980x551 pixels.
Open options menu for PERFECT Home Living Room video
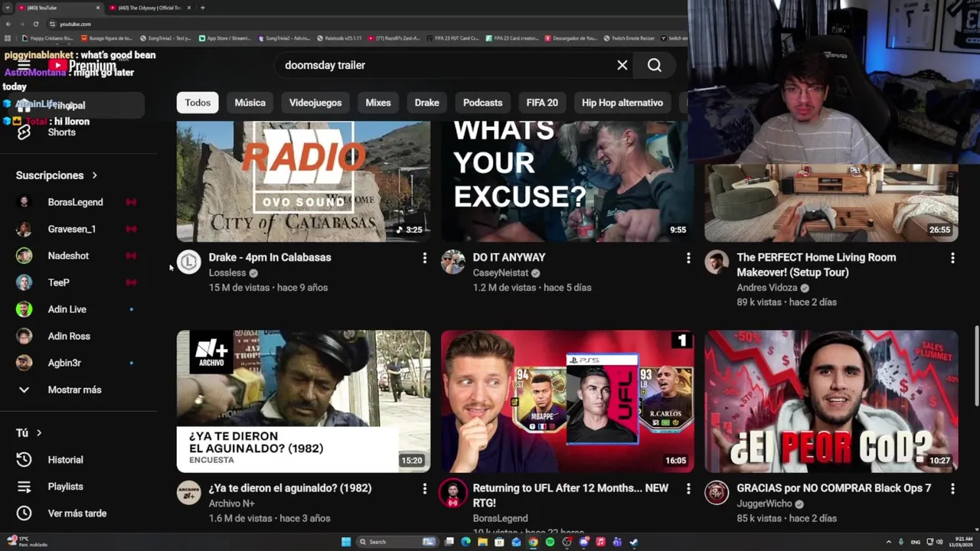tap(952, 258)
